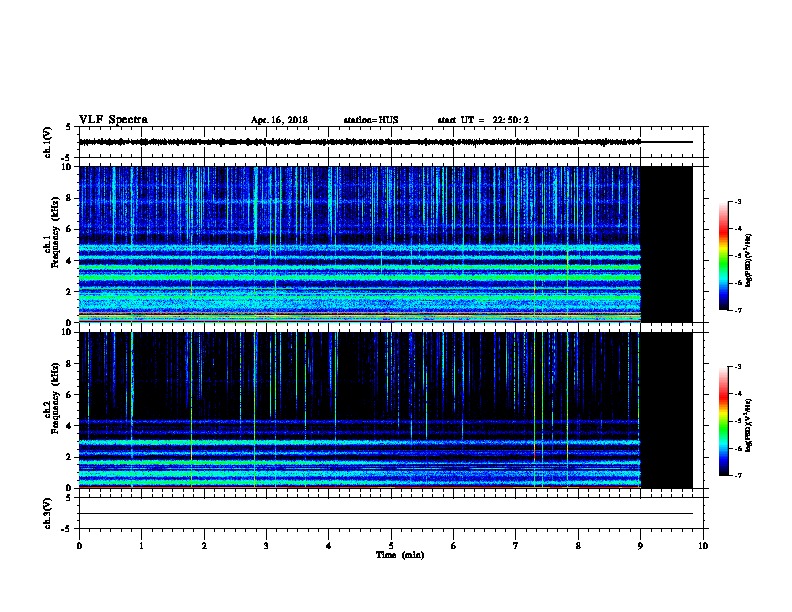Click the "0" tick on ch.2 frequency axis
This screenshot has height=612, width=792.
pos(69,488)
